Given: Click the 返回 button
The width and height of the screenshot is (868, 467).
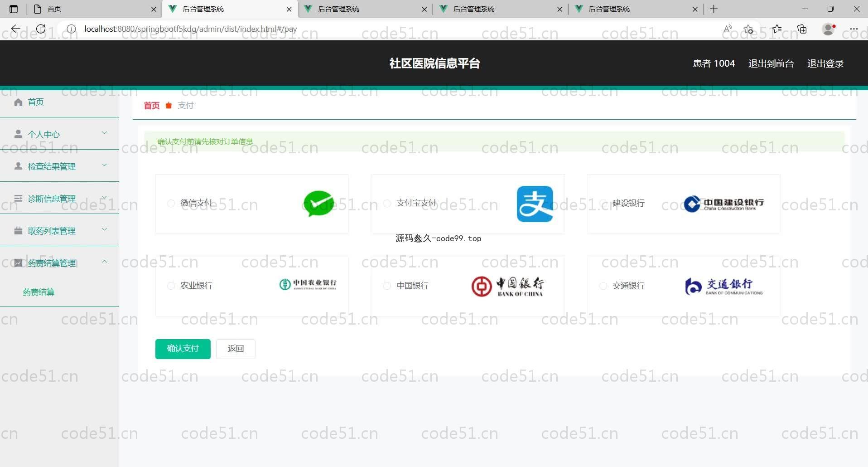Looking at the screenshot, I should point(236,349).
